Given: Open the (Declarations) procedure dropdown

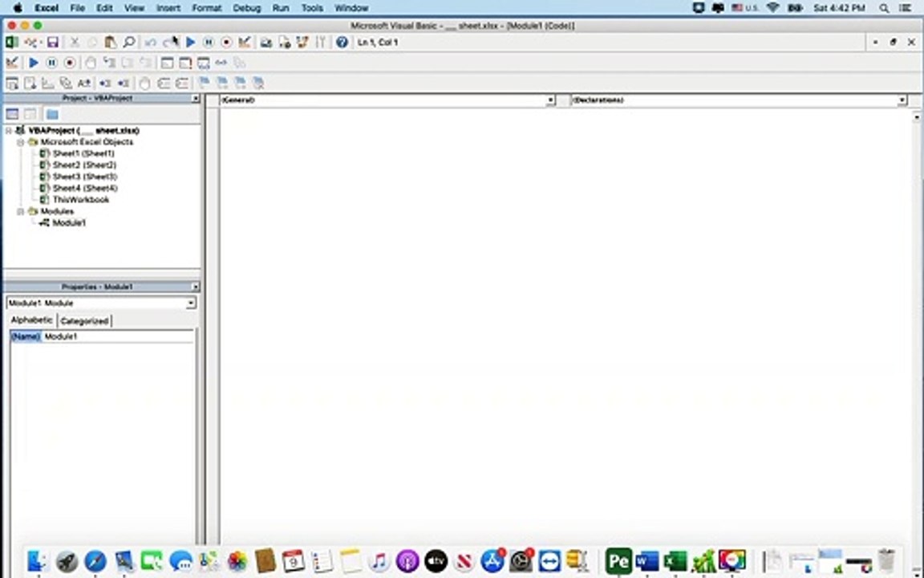Looking at the screenshot, I should (x=902, y=100).
